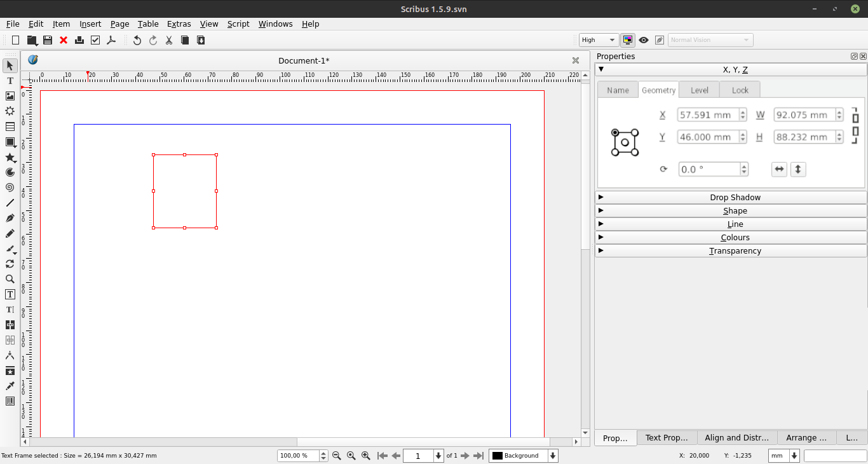The image size is (868, 464).
Task: Pick the Rotate Item tool
Action: 10,264
